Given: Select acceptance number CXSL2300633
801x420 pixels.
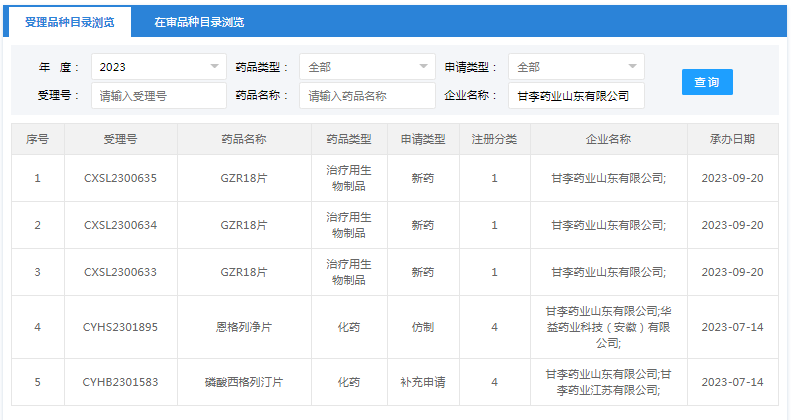Looking at the screenshot, I should 121,272.
